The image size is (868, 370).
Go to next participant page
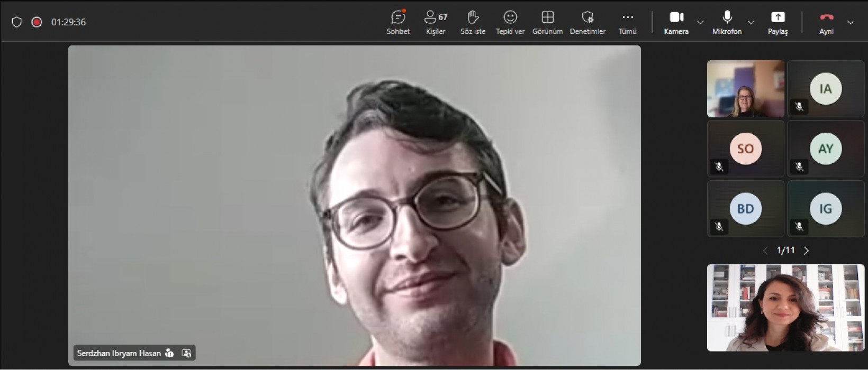point(807,251)
